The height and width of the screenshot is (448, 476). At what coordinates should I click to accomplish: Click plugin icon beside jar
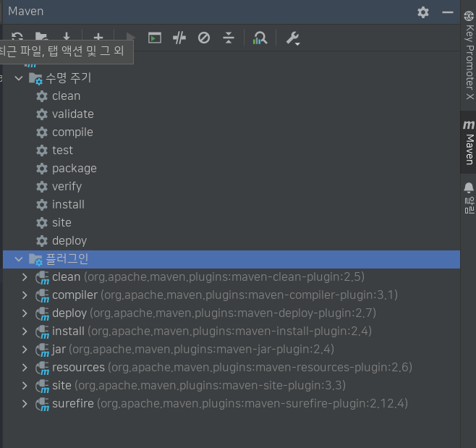pos(42,350)
